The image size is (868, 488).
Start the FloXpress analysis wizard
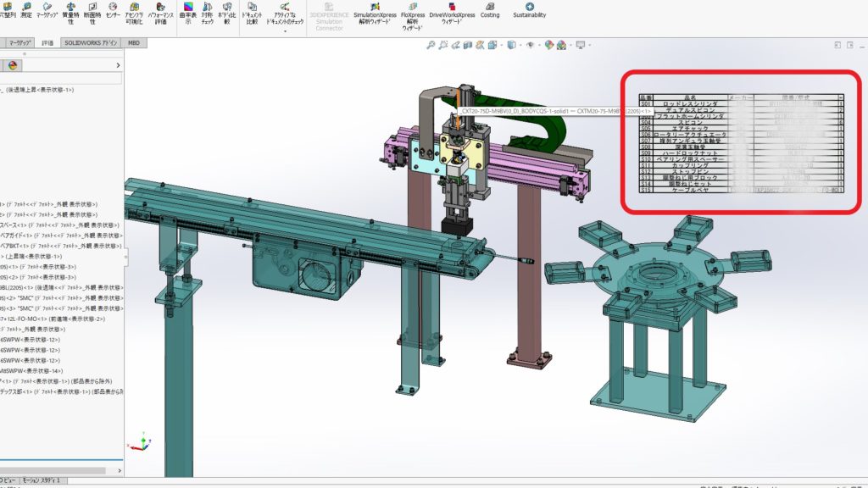pyautogui.click(x=413, y=11)
